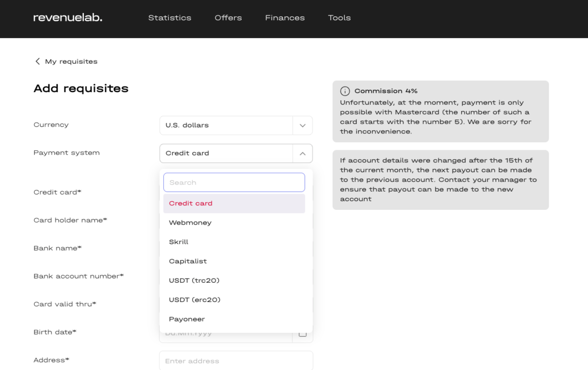Pick Capitalist from the dropdown list
Viewport: 588px width, 370px height.
coord(188,262)
